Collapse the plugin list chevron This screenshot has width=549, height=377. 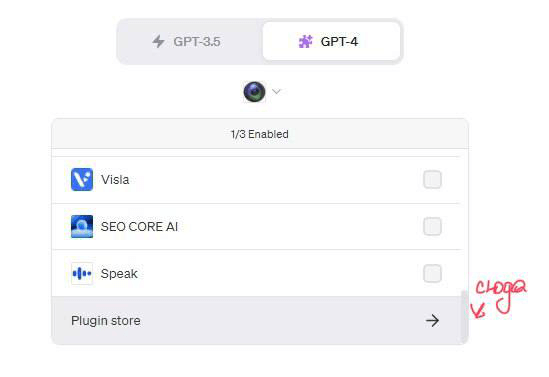pos(276,92)
